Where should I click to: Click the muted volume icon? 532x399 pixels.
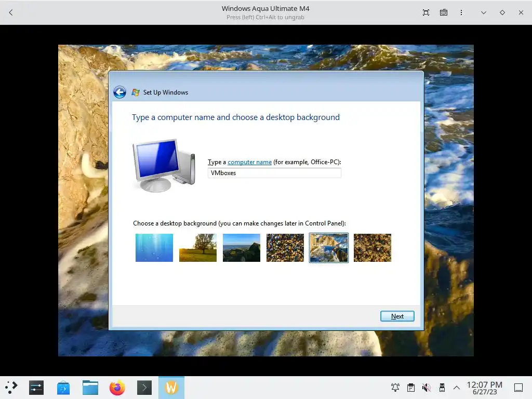click(x=426, y=388)
